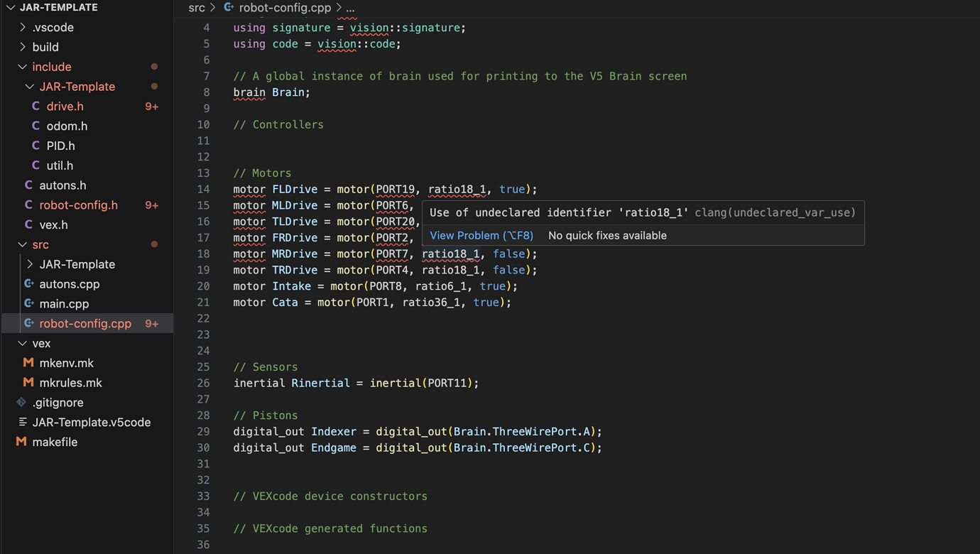980x554 pixels.
Task: Expand the .vscode folder
Action: 21,27
